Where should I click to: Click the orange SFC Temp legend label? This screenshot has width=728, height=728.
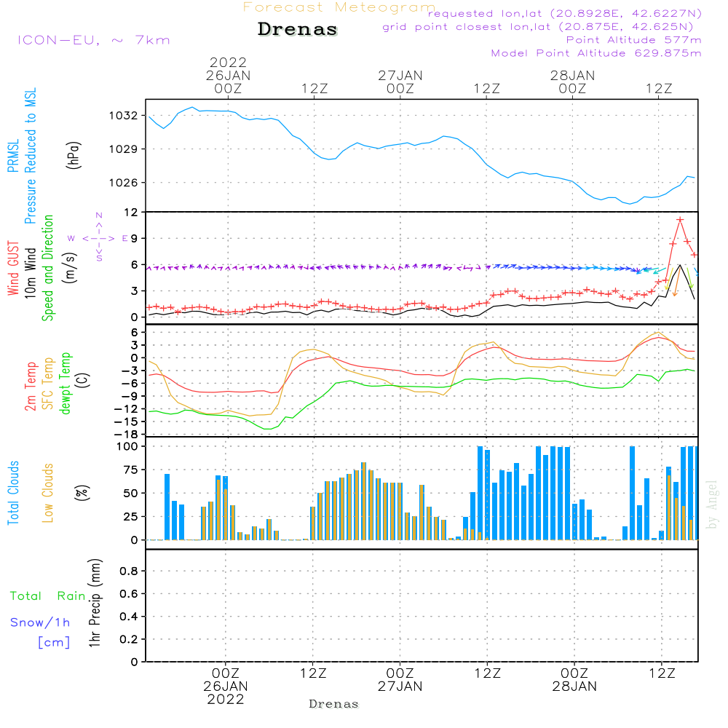(x=48, y=384)
